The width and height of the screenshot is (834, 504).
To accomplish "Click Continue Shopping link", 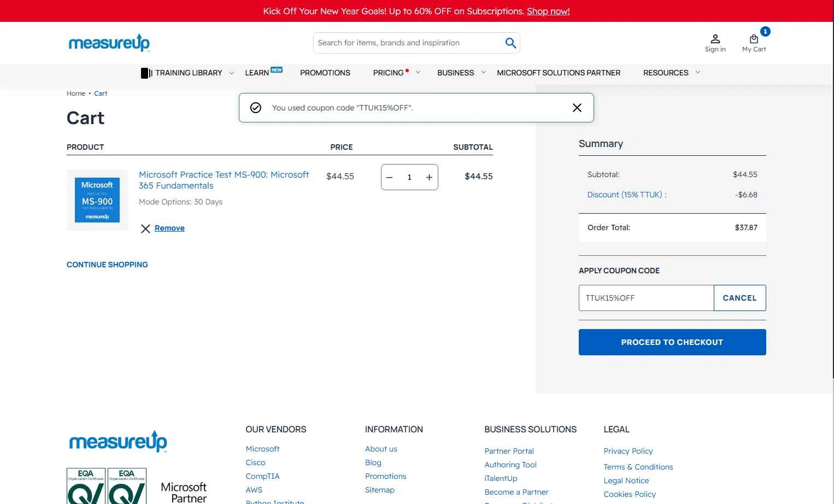I will [107, 265].
